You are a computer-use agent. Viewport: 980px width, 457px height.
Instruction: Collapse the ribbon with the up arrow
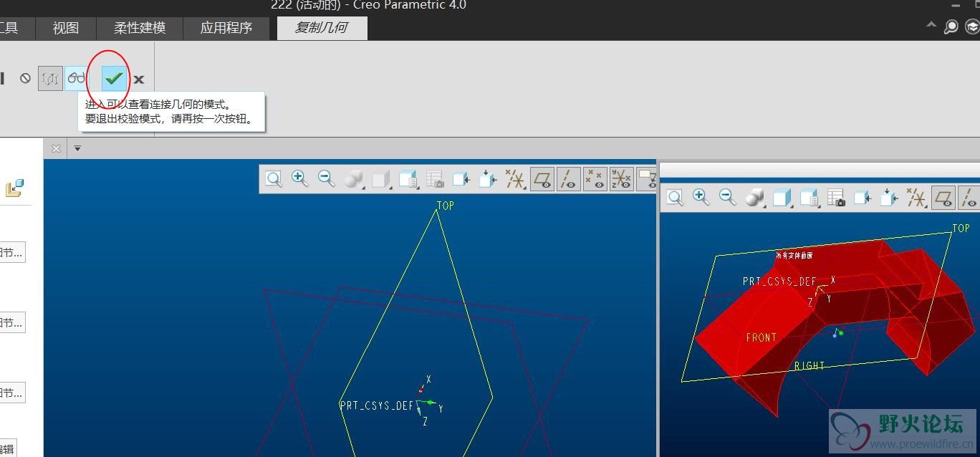tap(931, 25)
